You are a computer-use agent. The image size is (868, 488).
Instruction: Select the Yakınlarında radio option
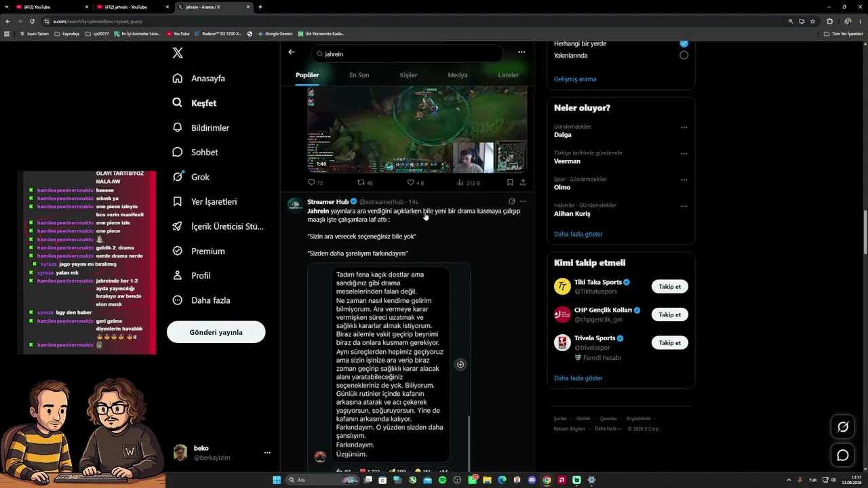tap(684, 55)
